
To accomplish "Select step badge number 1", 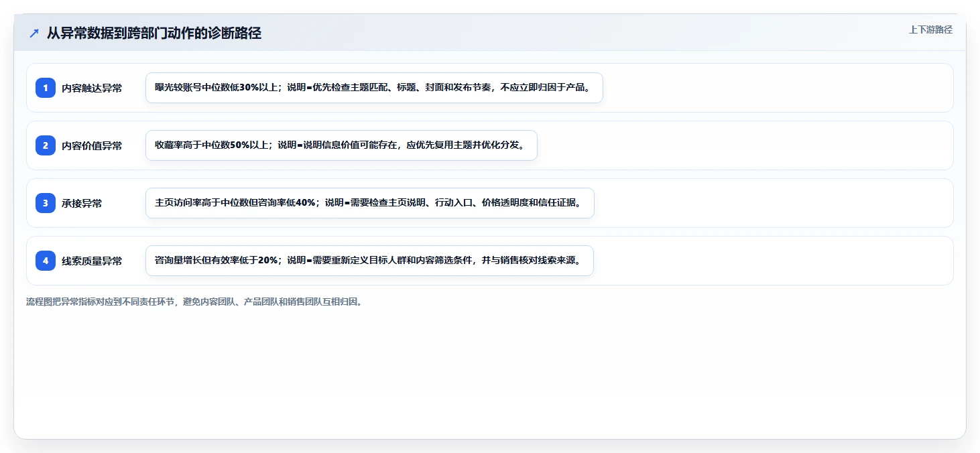I will [46, 88].
